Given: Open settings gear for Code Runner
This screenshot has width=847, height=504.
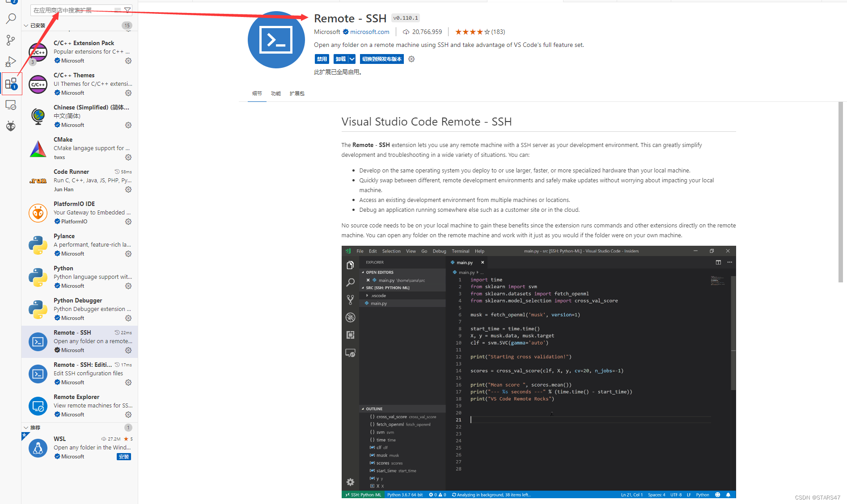Looking at the screenshot, I should pos(128,189).
